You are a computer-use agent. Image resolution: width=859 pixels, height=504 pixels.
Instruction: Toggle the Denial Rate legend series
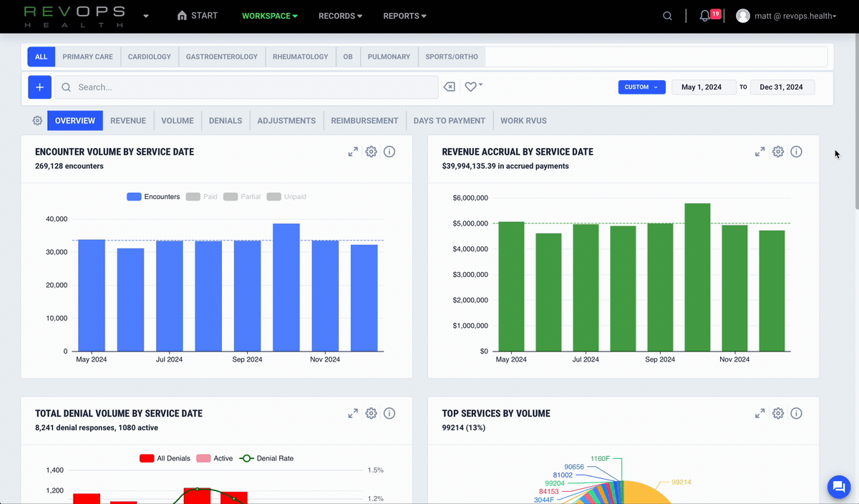click(x=266, y=458)
